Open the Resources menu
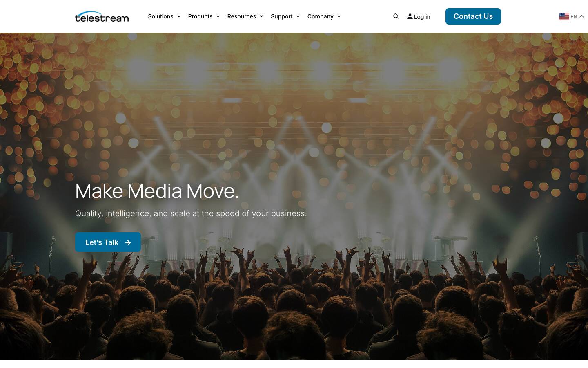This screenshot has width=588, height=368. point(241,16)
